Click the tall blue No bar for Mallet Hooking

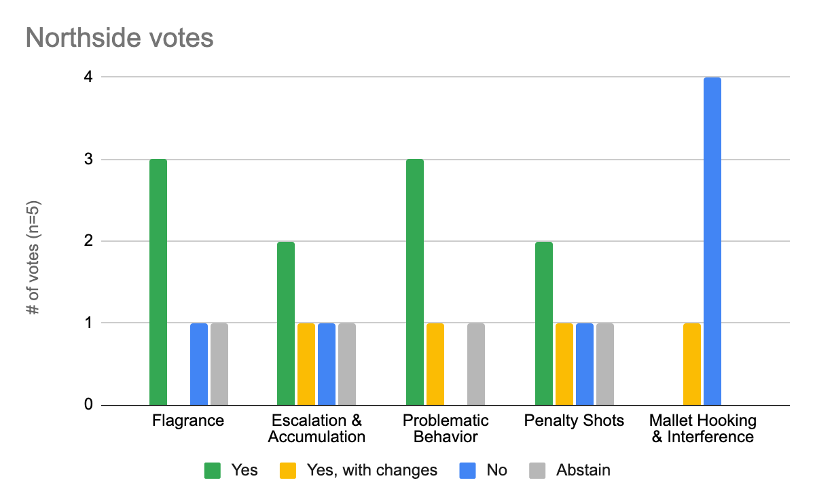click(712, 241)
